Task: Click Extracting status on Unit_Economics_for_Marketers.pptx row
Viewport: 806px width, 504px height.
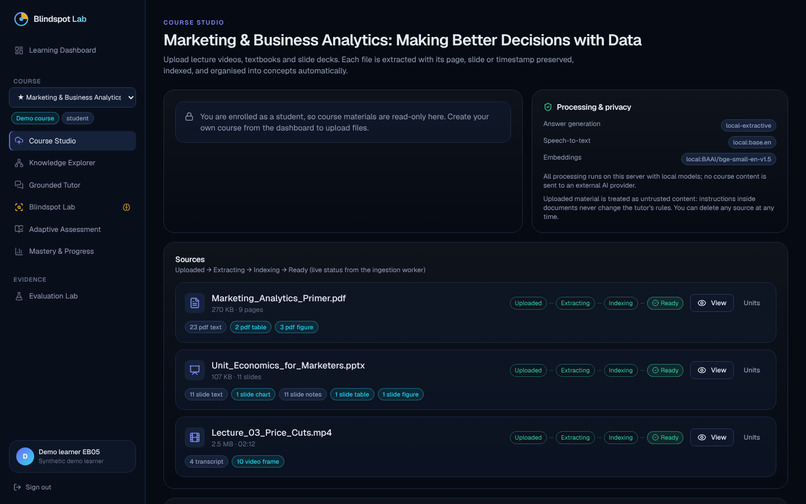Action: 575,370
